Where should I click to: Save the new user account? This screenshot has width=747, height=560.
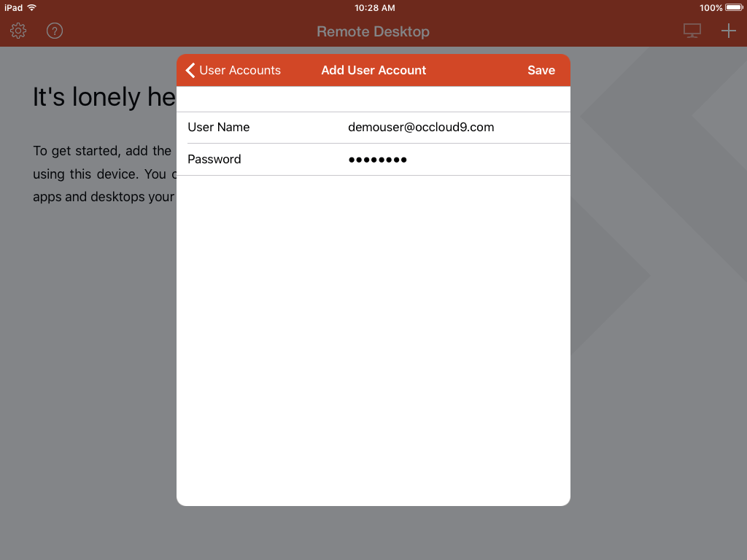pyautogui.click(x=541, y=70)
